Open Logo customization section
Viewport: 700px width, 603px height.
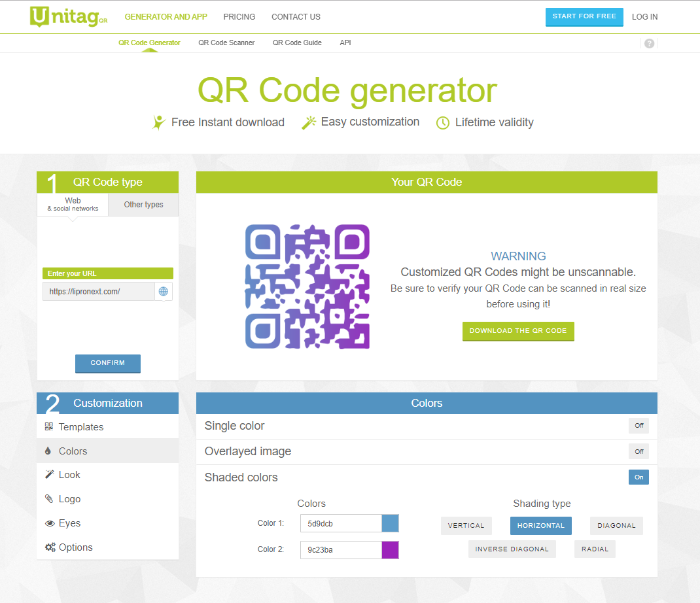click(107, 498)
